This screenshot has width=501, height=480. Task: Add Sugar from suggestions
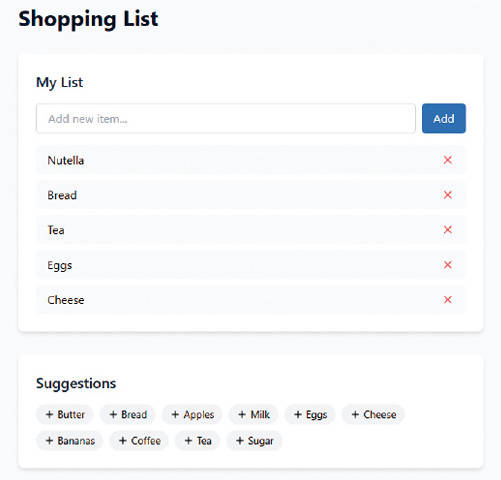click(x=254, y=441)
